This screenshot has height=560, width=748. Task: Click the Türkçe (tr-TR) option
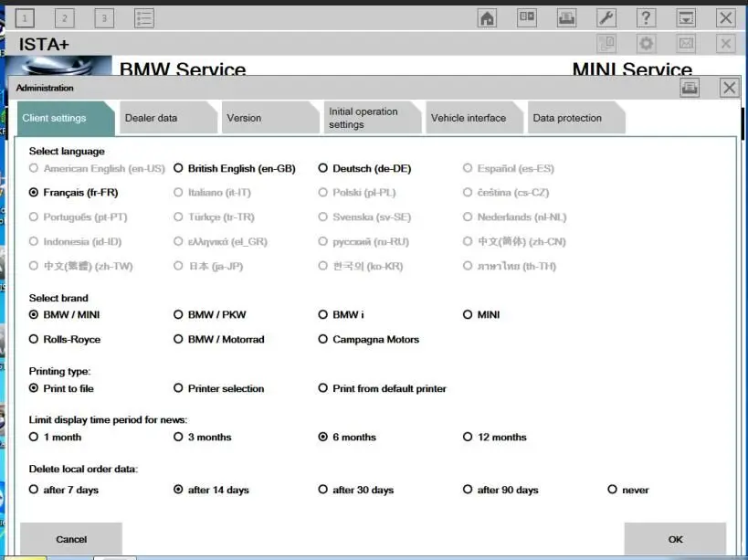click(215, 217)
